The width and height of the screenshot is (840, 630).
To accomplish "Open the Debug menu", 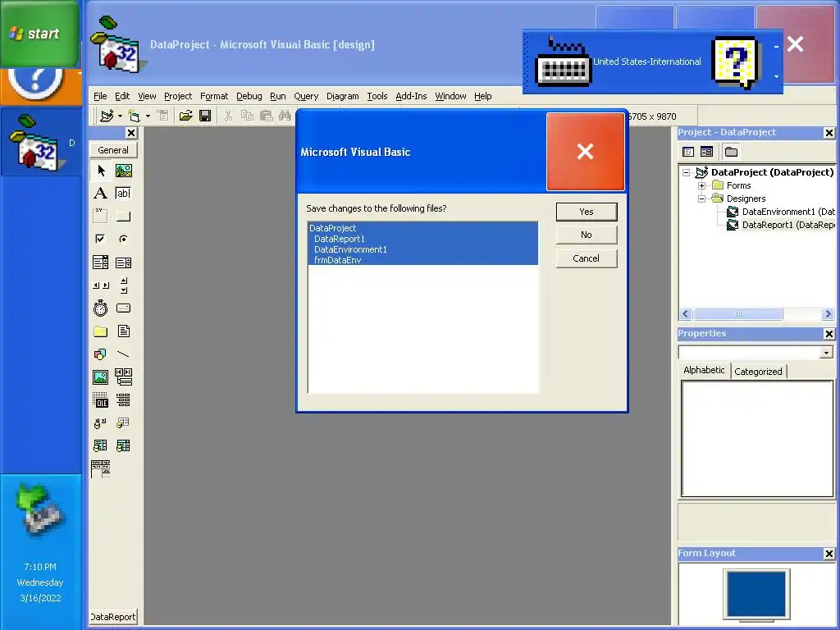I will pos(249,97).
